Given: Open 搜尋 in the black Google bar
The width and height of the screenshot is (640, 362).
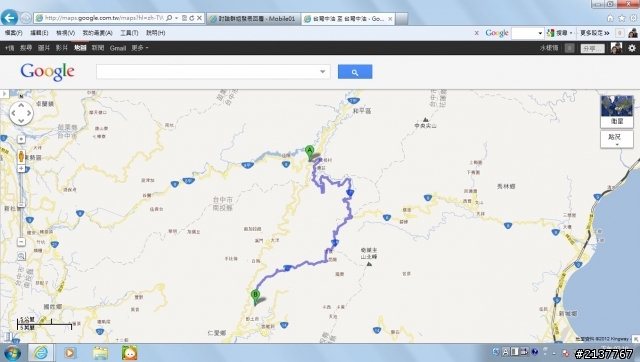Looking at the screenshot, I should [x=26, y=48].
